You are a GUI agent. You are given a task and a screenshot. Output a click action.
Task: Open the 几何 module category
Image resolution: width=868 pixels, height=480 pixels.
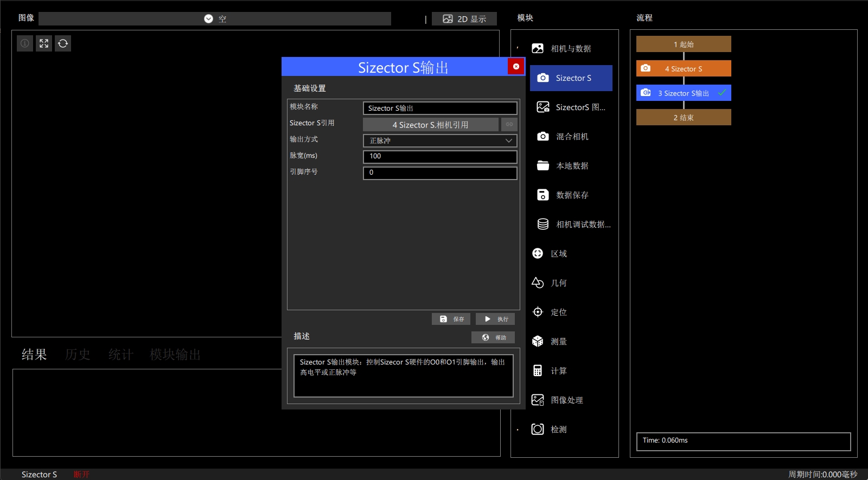coord(550,283)
